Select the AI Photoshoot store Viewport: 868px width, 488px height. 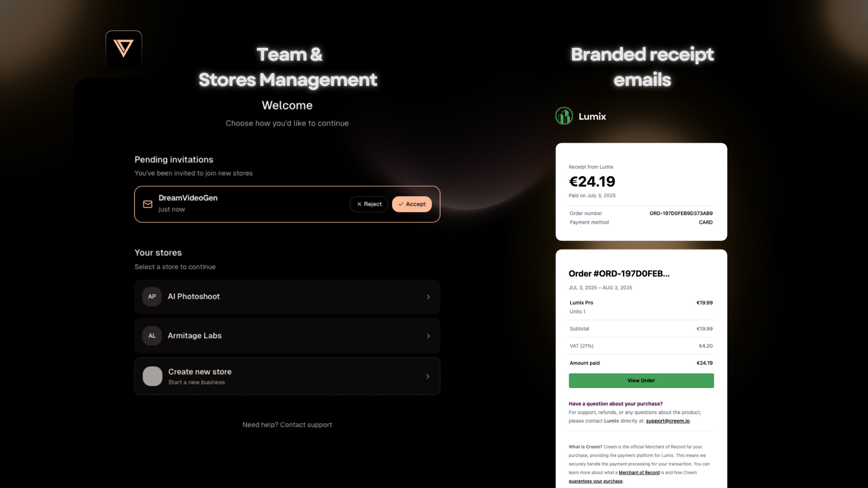pos(287,297)
